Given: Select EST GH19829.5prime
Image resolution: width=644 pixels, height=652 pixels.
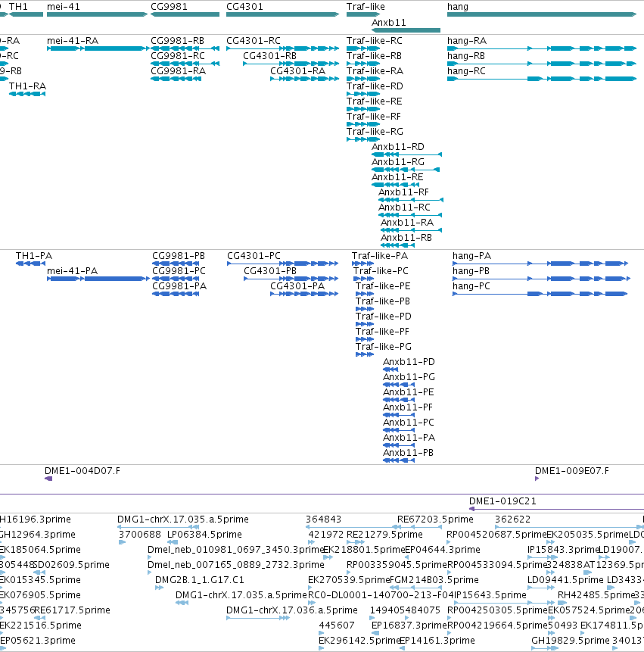Looking at the screenshot, I should tap(545, 648).
